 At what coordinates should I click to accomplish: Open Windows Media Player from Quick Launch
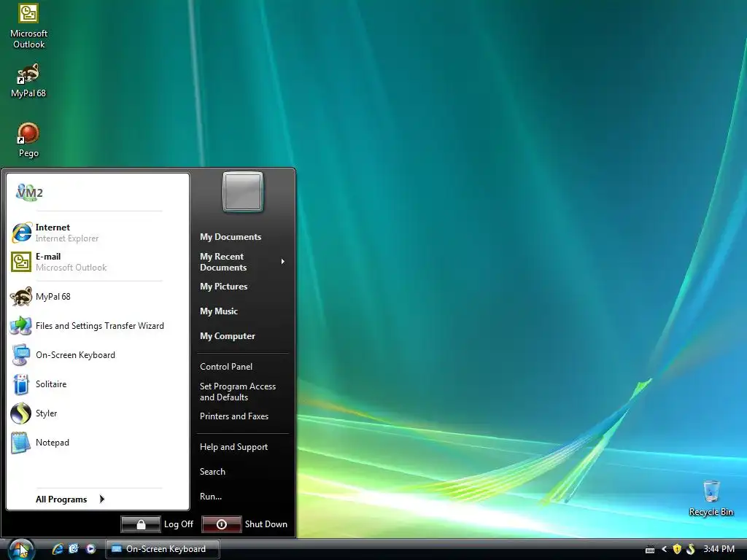pos(91,549)
